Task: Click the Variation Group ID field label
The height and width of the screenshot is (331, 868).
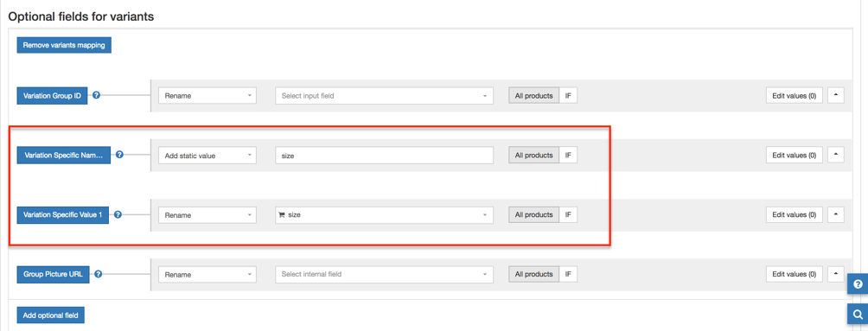Action: [x=53, y=96]
